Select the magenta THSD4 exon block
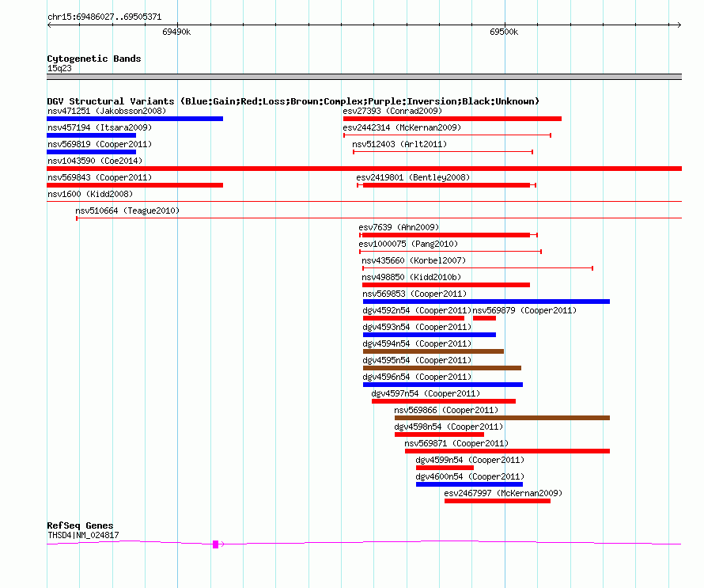Screen dimensions: 704x588 pos(215,544)
